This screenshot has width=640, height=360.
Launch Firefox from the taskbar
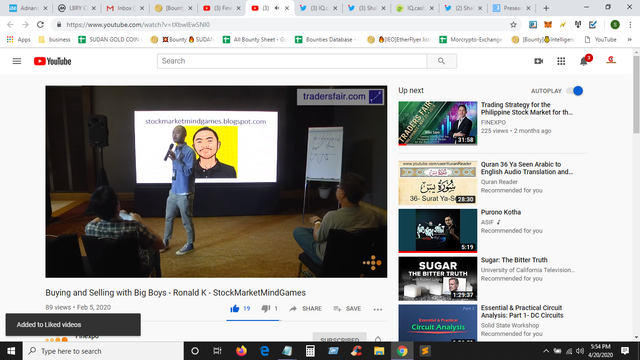coord(241,351)
